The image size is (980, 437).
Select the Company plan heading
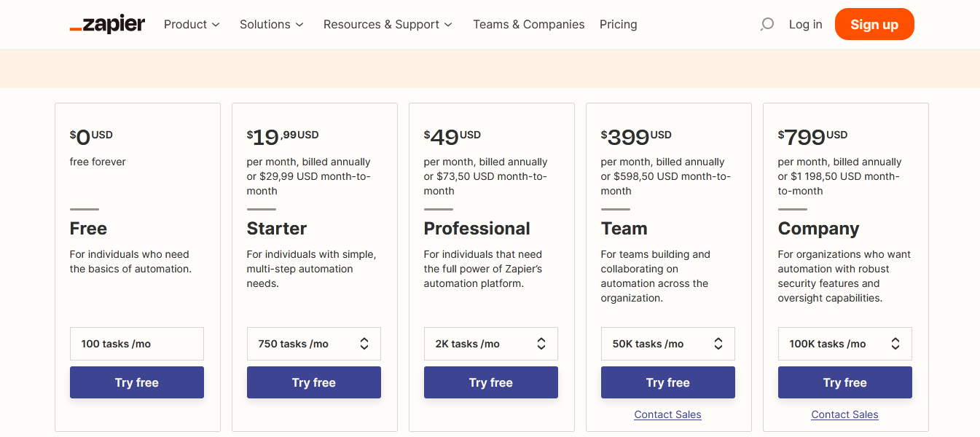pos(819,229)
